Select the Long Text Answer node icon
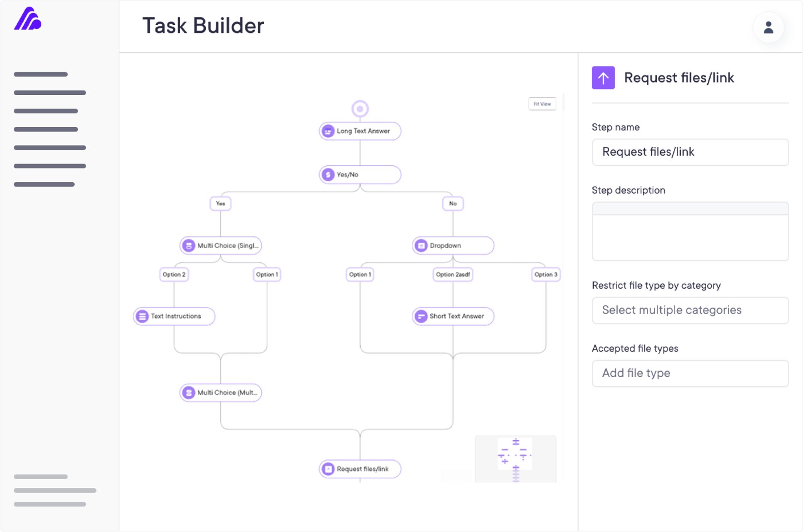This screenshot has width=803, height=532. (x=328, y=131)
